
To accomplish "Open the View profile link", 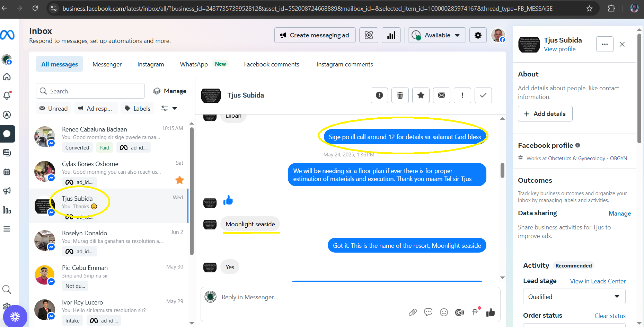I will (x=559, y=49).
